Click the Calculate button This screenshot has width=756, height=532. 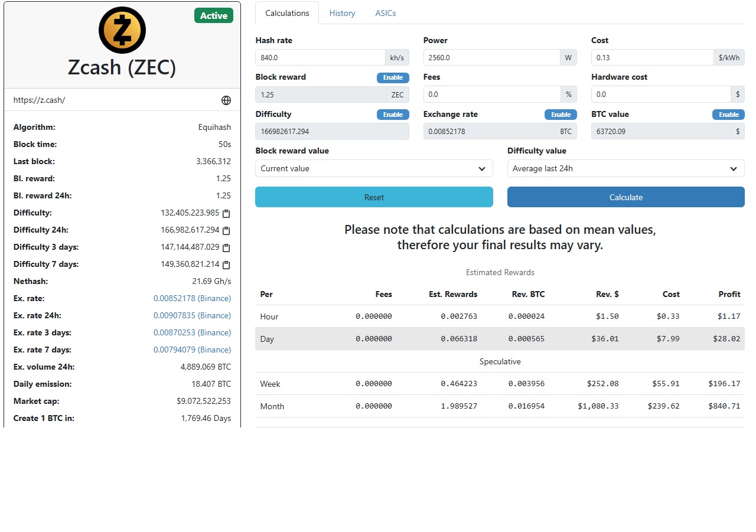pyautogui.click(x=626, y=197)
